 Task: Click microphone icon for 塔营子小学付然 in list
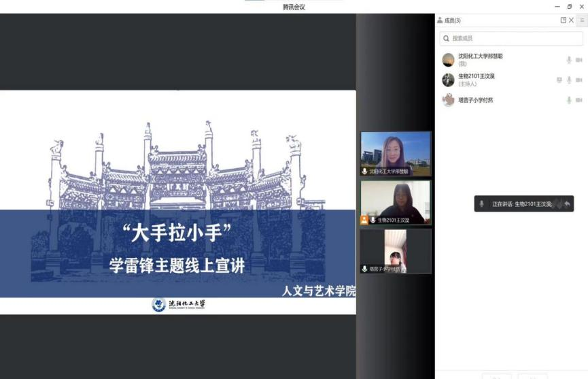click(x=569, y=100)
